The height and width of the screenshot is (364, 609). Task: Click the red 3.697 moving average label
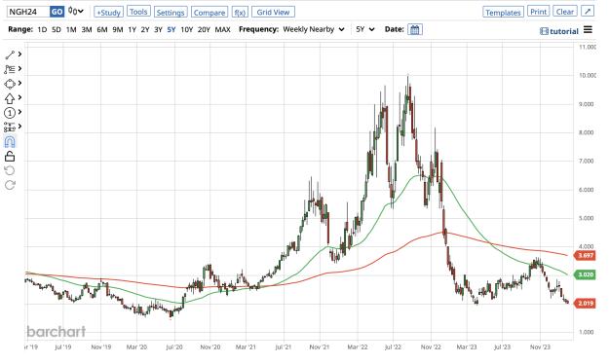[585, 255]
